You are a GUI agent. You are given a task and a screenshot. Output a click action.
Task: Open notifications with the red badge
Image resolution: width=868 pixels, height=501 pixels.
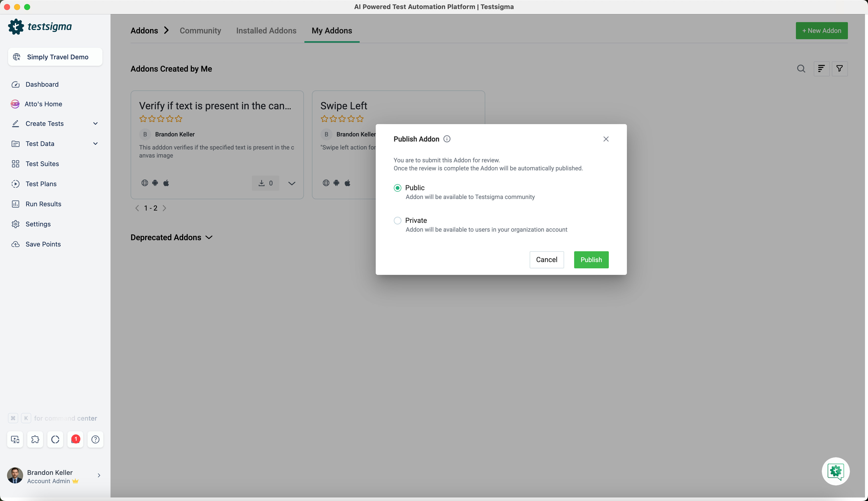click(x=75, y=439)
